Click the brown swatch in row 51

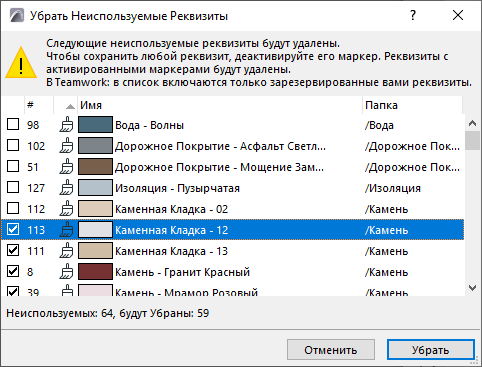pos(95,167)
